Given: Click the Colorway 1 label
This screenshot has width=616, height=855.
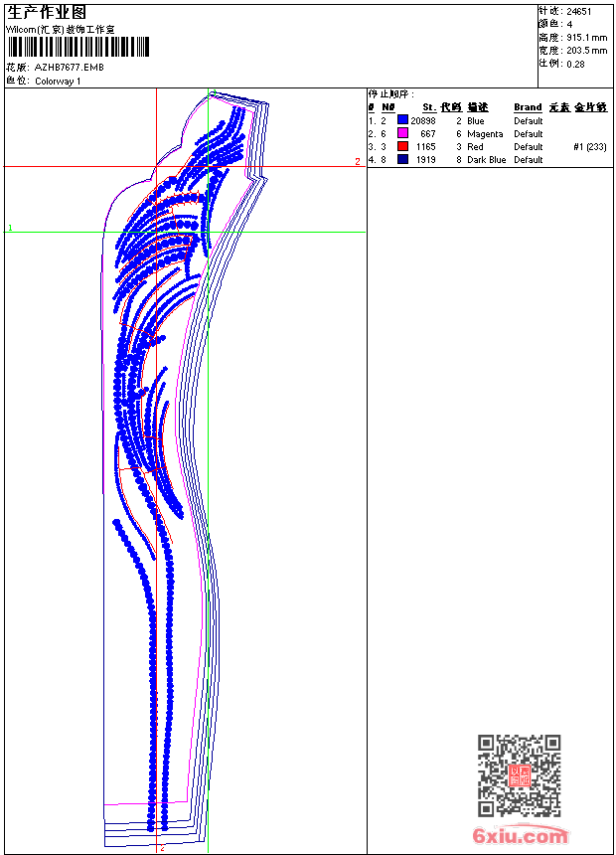Looking at the screenshot, I should pyautogui.click(x=58, y=81).
